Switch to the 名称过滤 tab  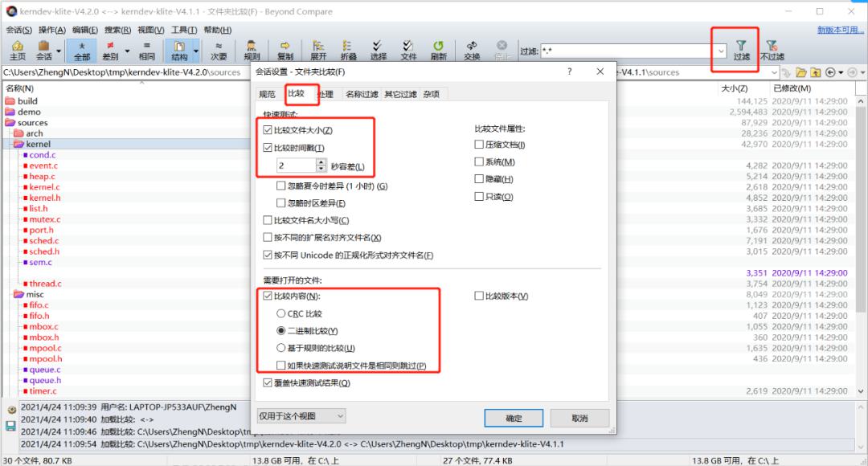(362, 94)
